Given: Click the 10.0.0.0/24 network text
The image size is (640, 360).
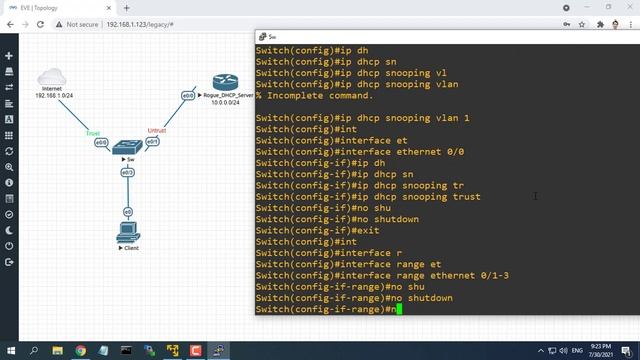Looking at the screenshot, I should pos(225,102).
